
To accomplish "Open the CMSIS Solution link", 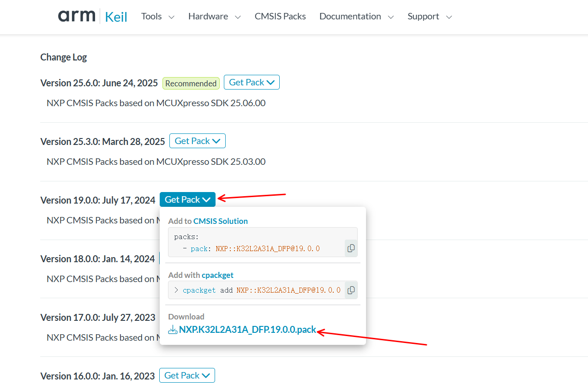I will click(221, 221).
